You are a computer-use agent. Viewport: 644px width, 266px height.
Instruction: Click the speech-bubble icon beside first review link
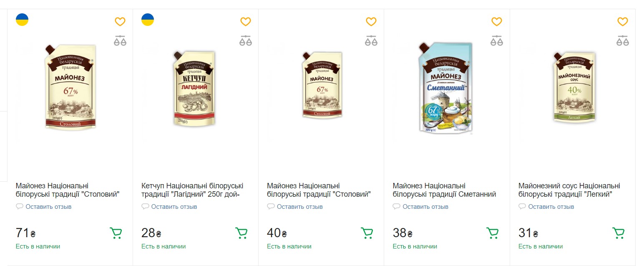[x=20, y=206]
